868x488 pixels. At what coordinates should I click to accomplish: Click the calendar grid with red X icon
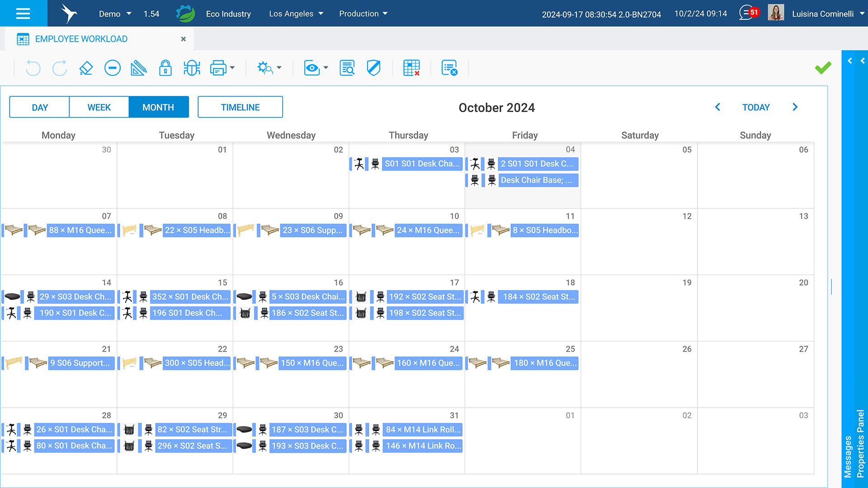click(x=411, y=68)
